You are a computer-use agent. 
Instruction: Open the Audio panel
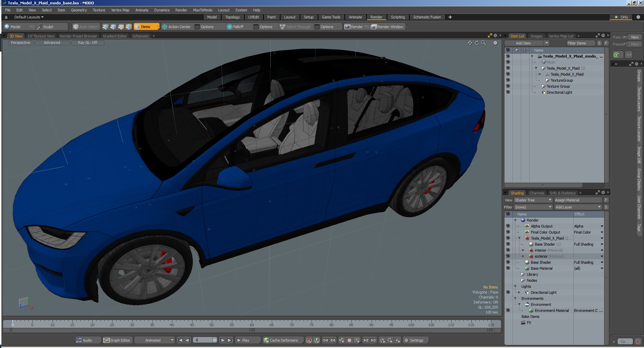88,340
